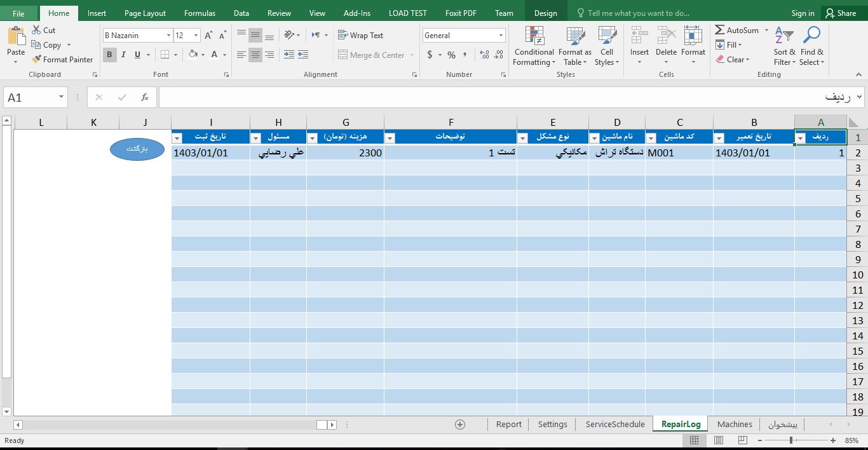Open the Clear button menu

click(733, 59)
